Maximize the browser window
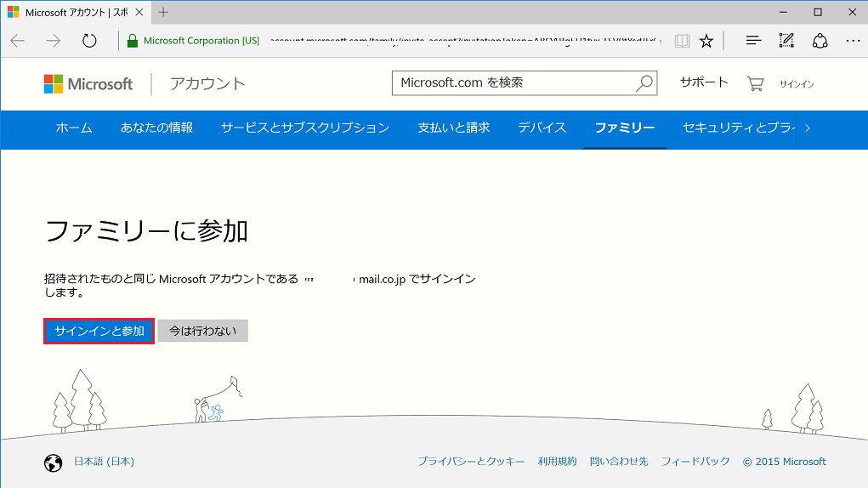This screenshot has height=488, width=868. click(818, 12)
